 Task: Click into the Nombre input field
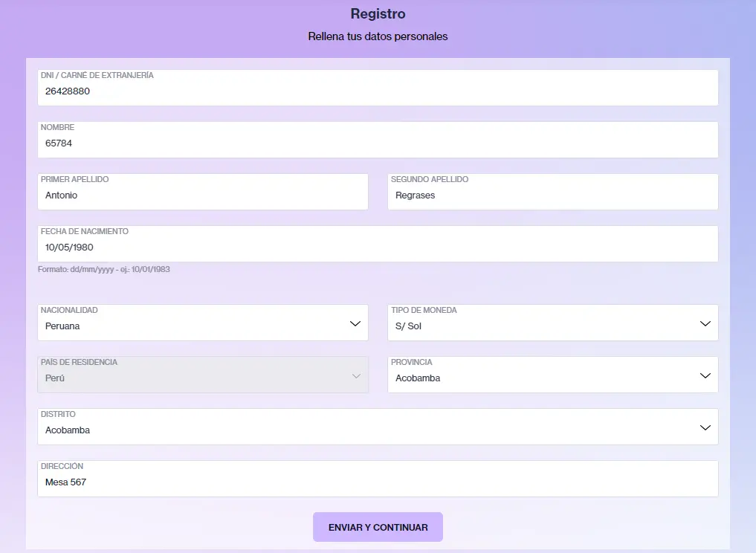coord(378,143)
